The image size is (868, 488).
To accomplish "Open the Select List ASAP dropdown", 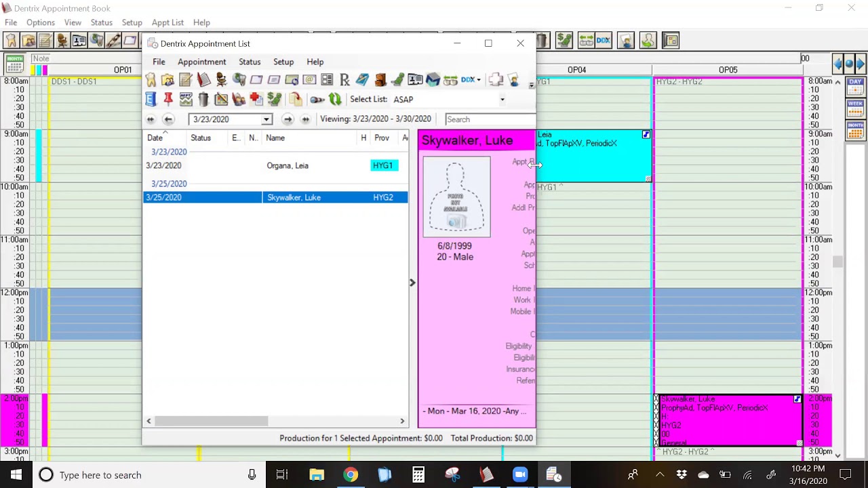I will tap(502, 100).
